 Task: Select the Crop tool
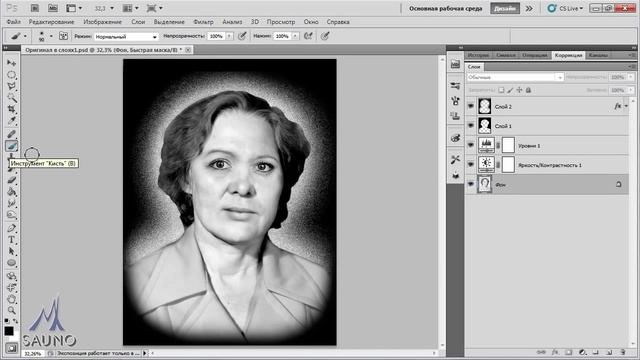(11, 109)
